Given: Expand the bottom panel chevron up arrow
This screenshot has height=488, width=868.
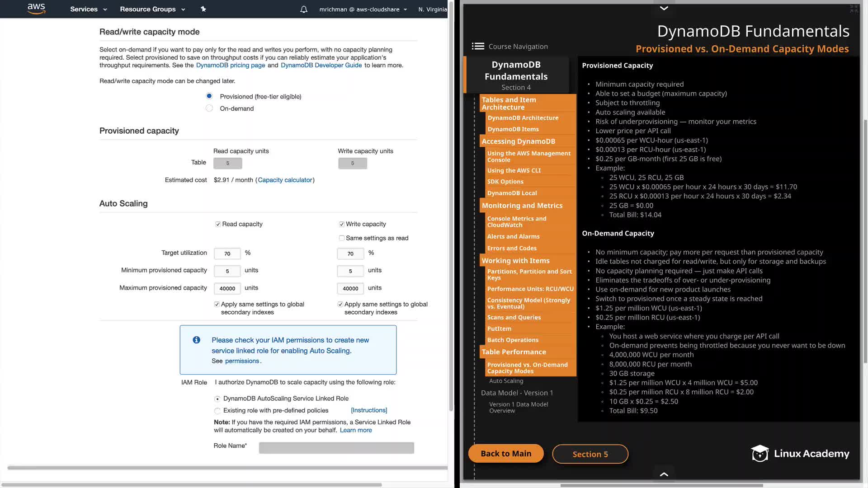Looking at the screenshot, I should coord(664,474).
